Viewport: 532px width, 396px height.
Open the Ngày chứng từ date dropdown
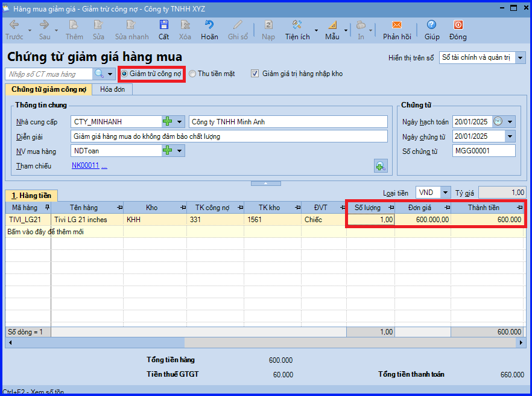510,136
